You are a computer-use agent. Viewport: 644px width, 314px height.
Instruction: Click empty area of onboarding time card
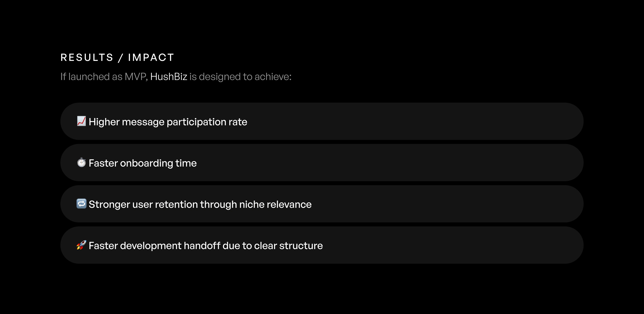(x=390, y=163)
